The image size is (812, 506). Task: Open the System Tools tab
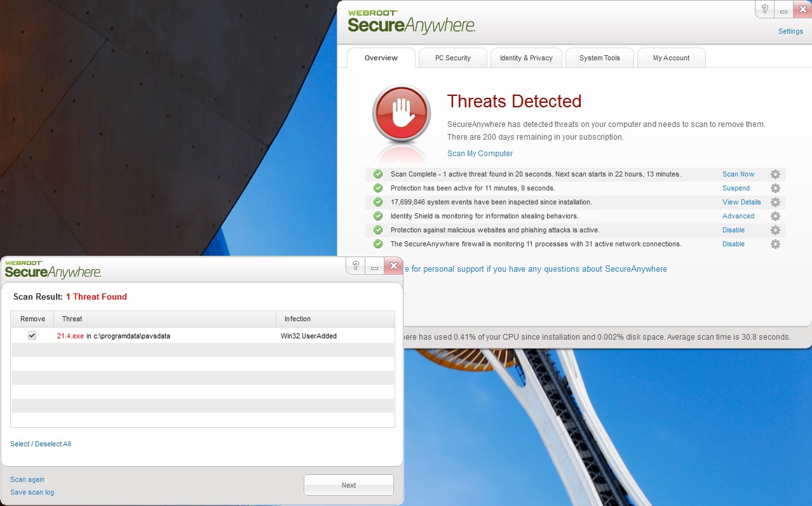[x=600, y=58]
